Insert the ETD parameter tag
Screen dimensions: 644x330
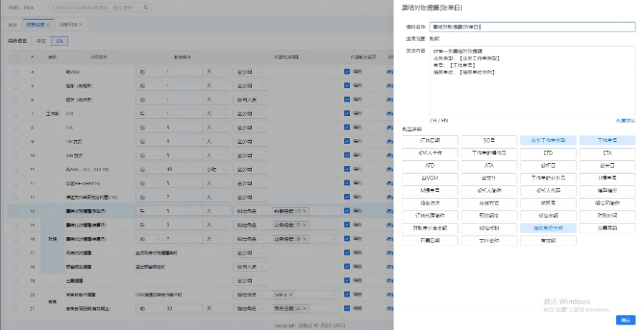pyautogui.click(x=548, y=153)
